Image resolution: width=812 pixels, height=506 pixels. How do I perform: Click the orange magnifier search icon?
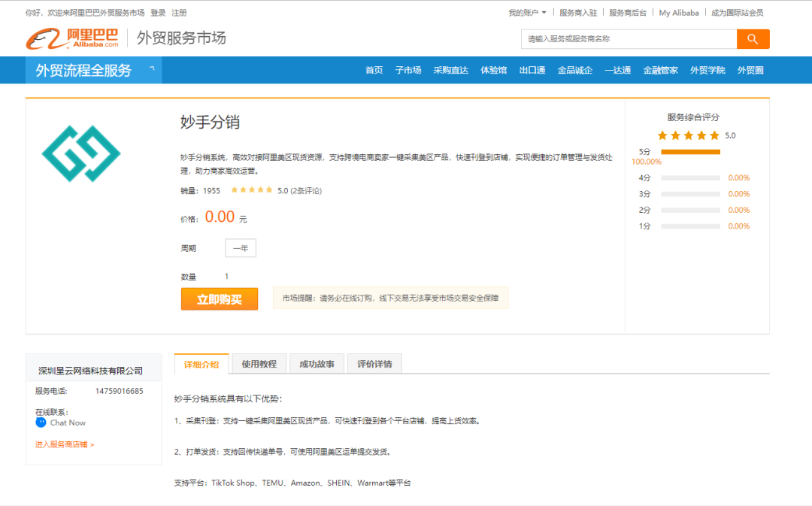[752, 38]
